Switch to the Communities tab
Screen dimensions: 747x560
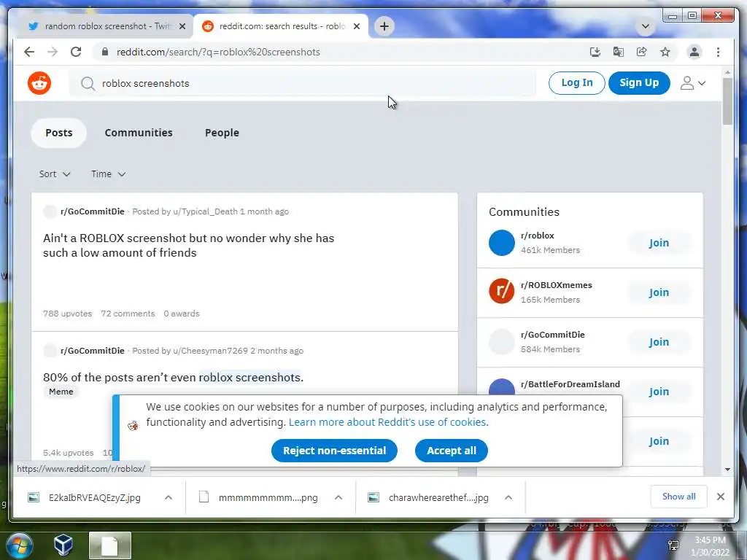pyautogui.click(x=139, y=133)
